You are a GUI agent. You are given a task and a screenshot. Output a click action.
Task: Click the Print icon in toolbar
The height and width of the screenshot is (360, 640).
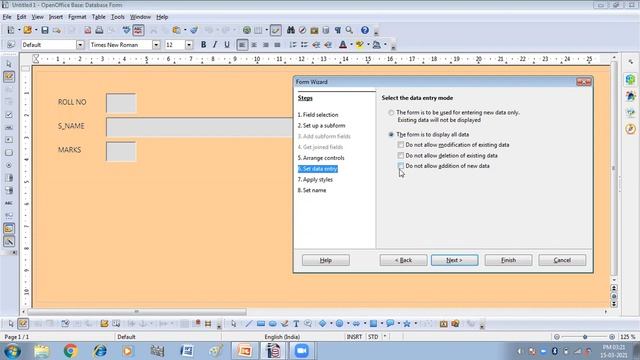pos(99,30)
